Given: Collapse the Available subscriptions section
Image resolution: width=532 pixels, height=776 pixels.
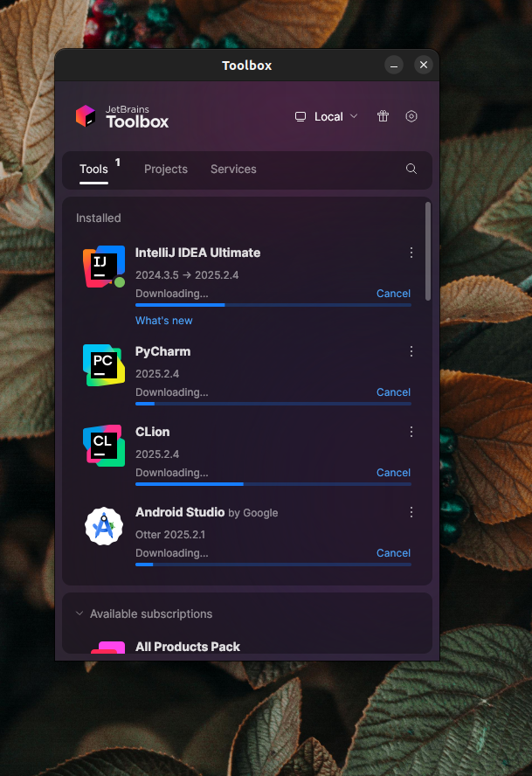Looking at the screenshot, I should [79, 613].
